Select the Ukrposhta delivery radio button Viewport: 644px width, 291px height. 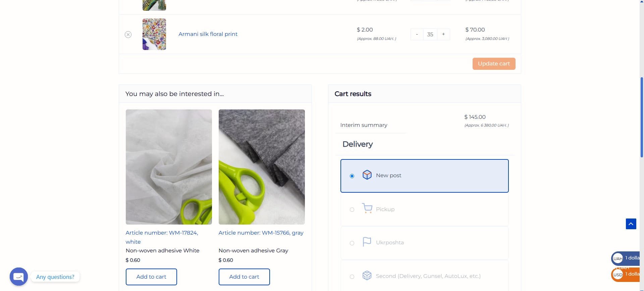tap(352, 243)
